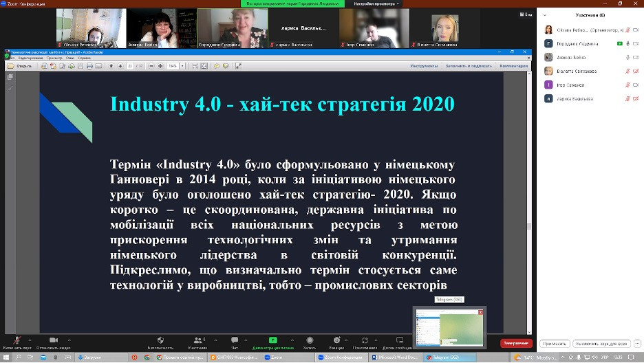
Task: Open the Security shield in Zoom toolbar
Action: (160, 342)
